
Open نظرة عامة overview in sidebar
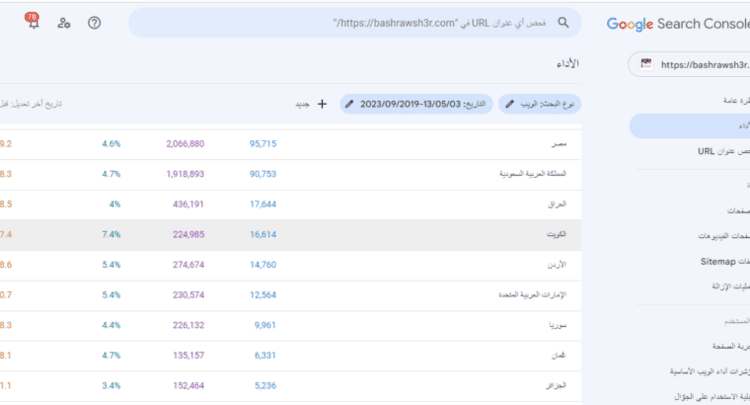pos(737,100)
